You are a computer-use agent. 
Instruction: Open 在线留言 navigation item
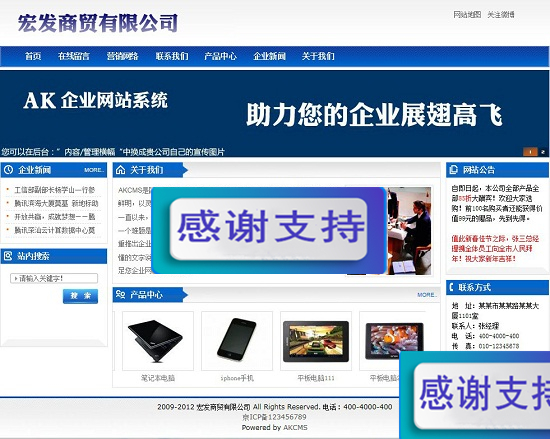74,56
